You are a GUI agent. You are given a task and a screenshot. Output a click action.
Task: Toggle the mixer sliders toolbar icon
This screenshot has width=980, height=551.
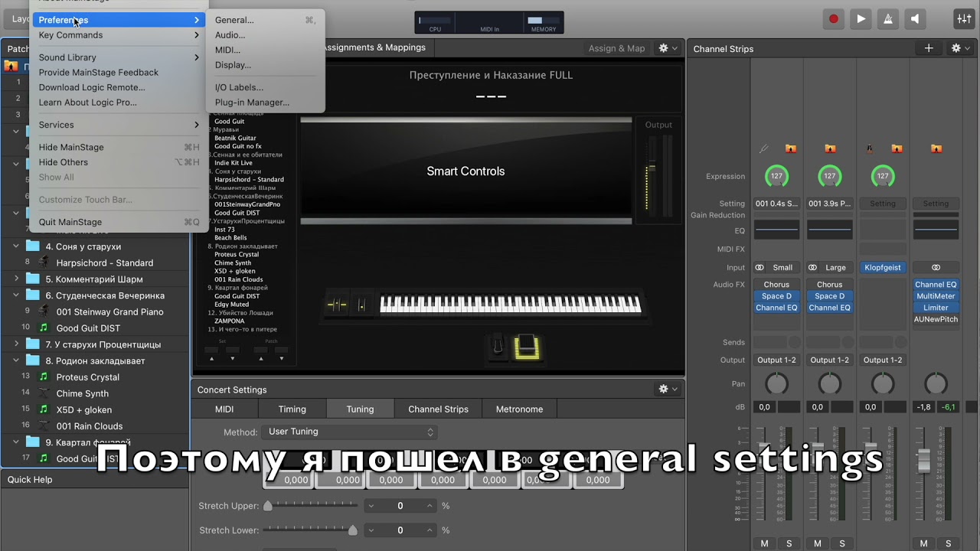coord(964,19)
